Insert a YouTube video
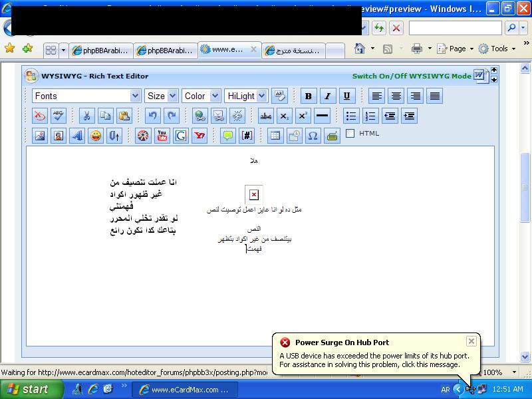 [x=162, y=136]
